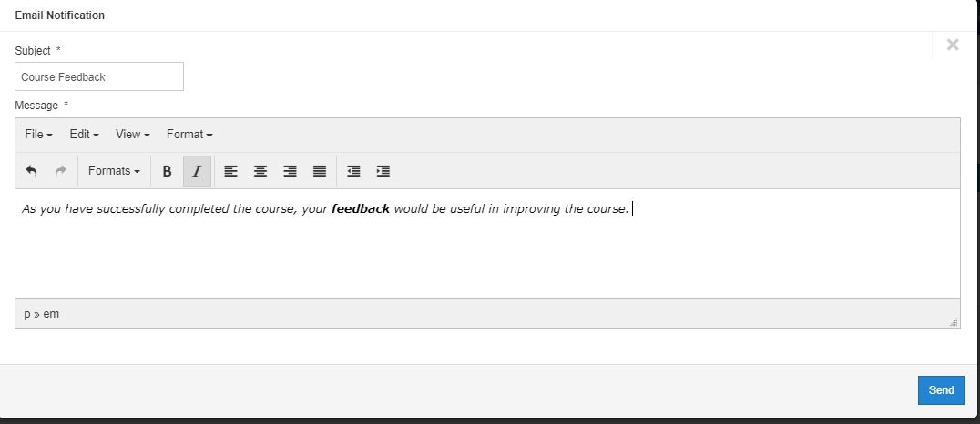Screen dimensions: 980x424
Task: Open the File menu
Action: click(38, 135)
